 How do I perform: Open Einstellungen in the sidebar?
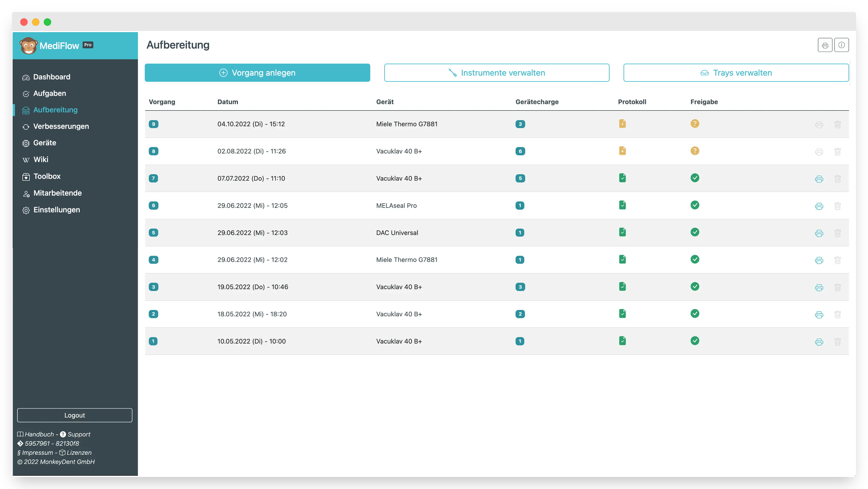[x=51, y=210]
